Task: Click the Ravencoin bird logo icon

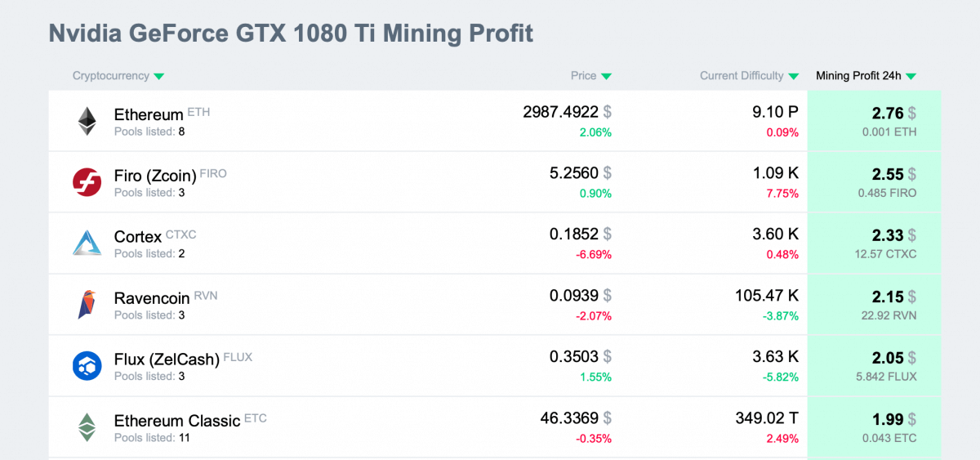Action: pos(87,305)
